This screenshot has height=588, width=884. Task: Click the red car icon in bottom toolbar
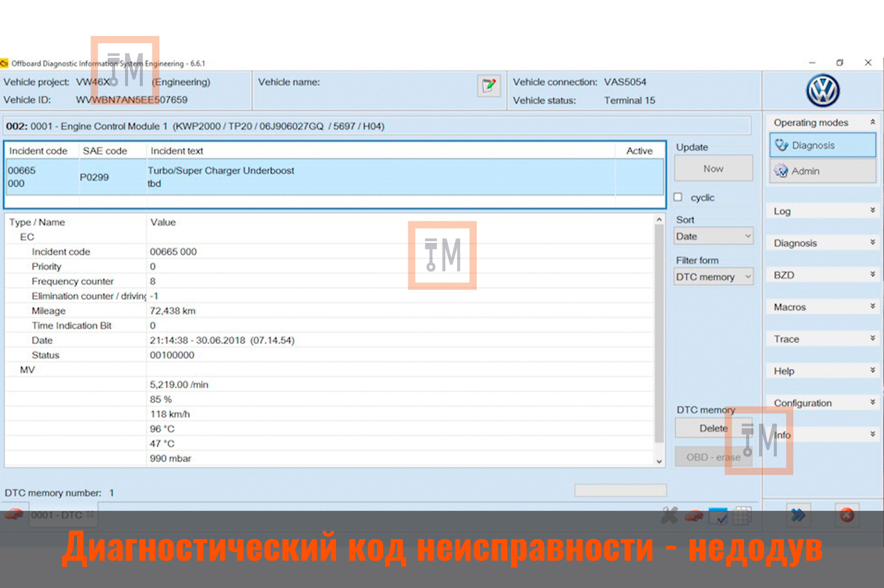coord(694,516)
